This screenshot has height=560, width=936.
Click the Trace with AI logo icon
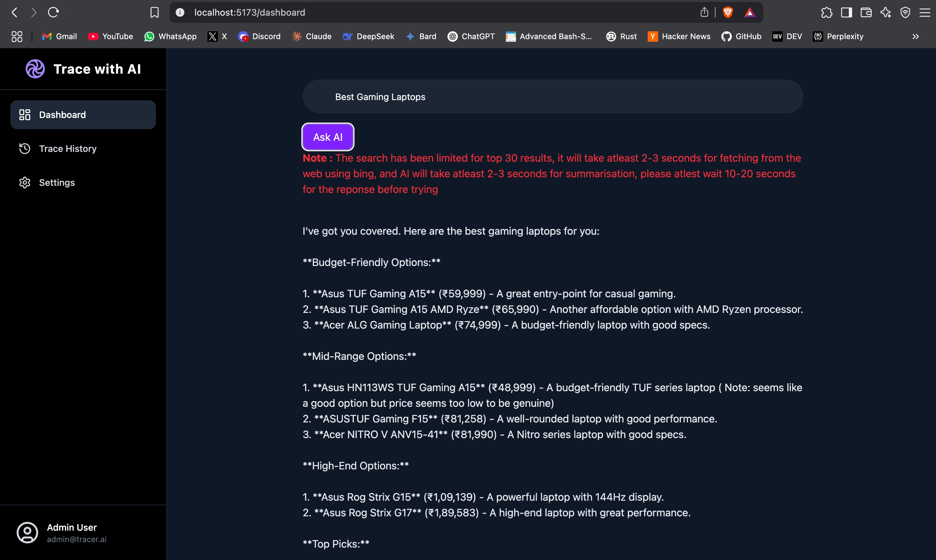point(35,69)
